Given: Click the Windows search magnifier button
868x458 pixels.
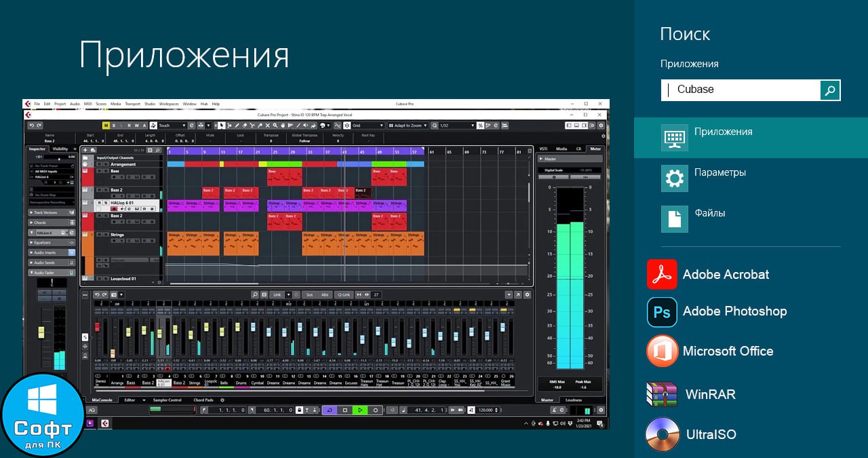Looking at the screenshot, I should (830, 90).
